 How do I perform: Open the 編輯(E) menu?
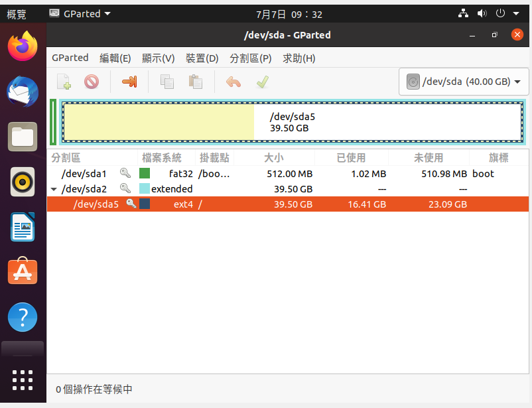pos(115,58)
